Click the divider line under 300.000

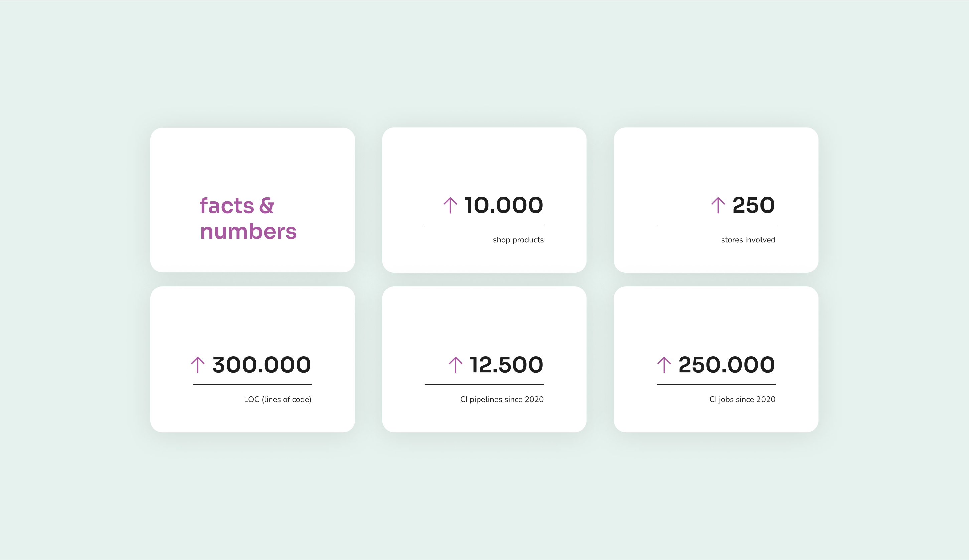[252, 384]
